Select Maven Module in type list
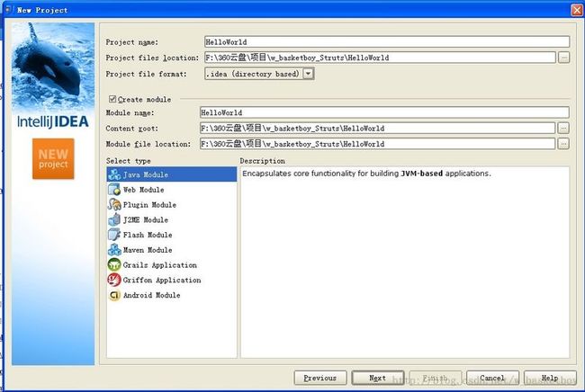Image resolution: width=585 pixels, height=392 pixels. (x=172, y=250)
